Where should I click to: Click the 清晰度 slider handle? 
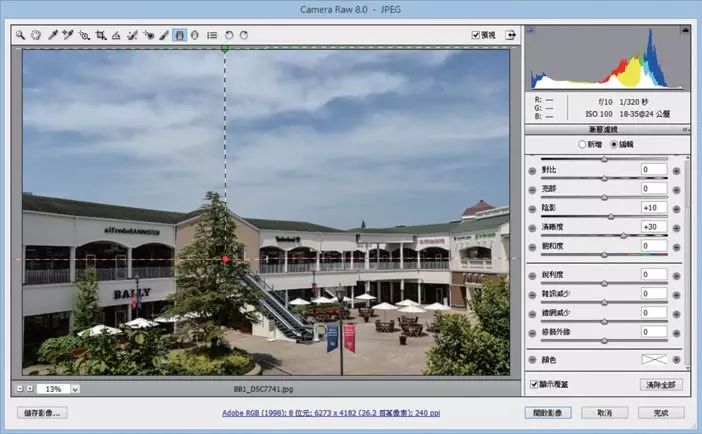623,236
